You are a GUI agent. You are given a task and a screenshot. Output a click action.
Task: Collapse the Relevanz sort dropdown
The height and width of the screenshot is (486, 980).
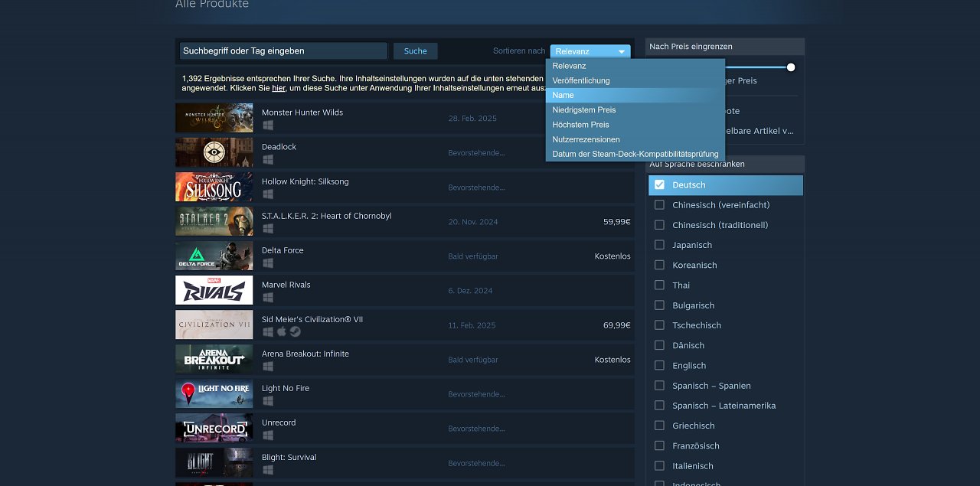(590, 51)
